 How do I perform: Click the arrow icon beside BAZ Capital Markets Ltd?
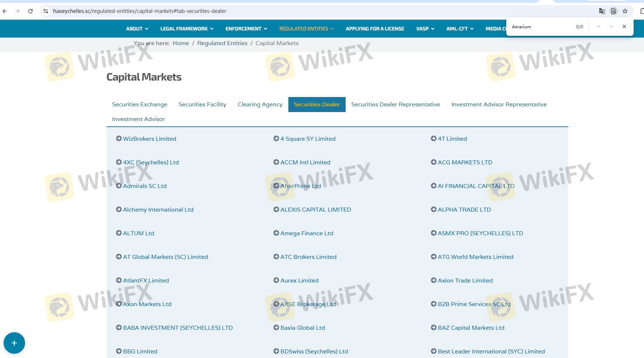[434, 328]
